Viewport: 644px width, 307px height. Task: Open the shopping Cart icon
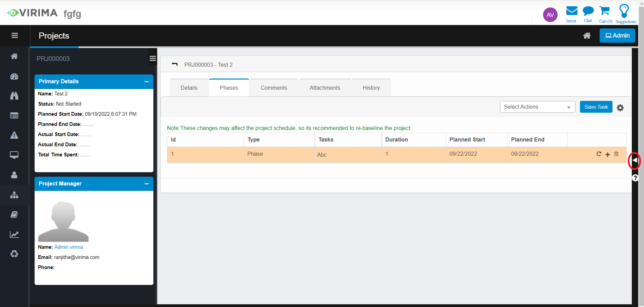(605, 11)
